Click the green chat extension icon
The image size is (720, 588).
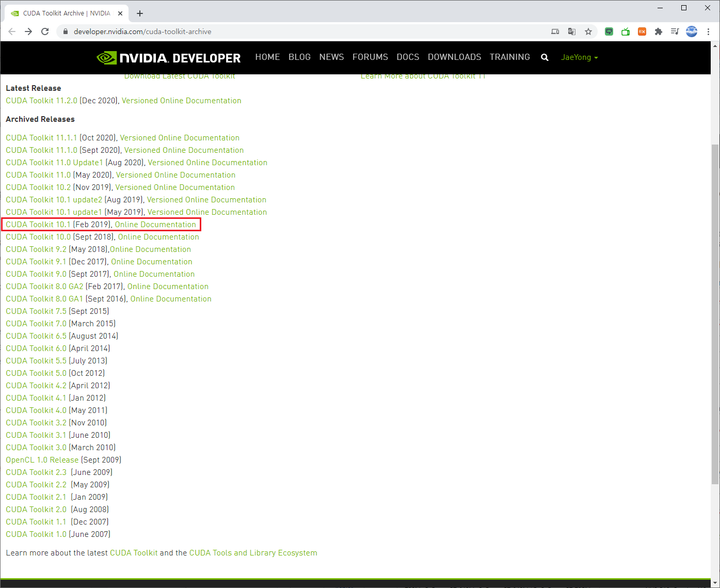pos(609,31)
